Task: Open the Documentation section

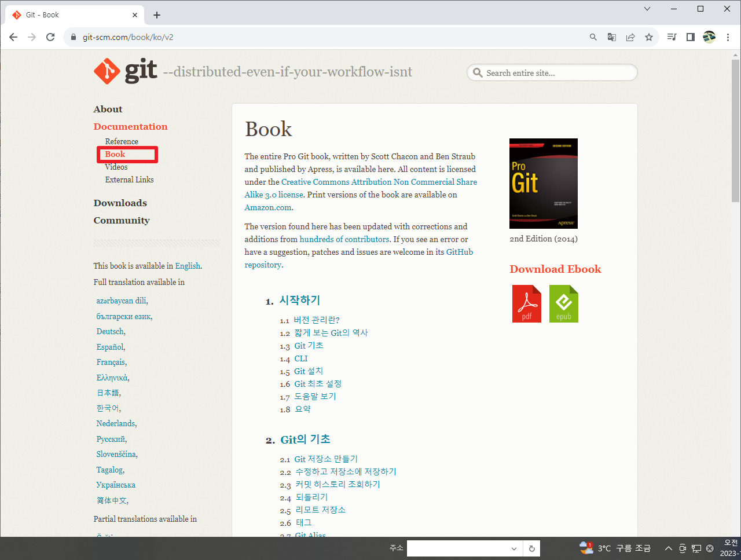Action: click(131, 127)
